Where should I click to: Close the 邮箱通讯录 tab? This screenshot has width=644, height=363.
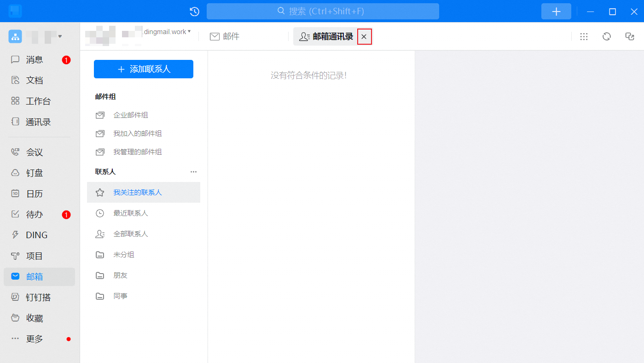(364, 37)
